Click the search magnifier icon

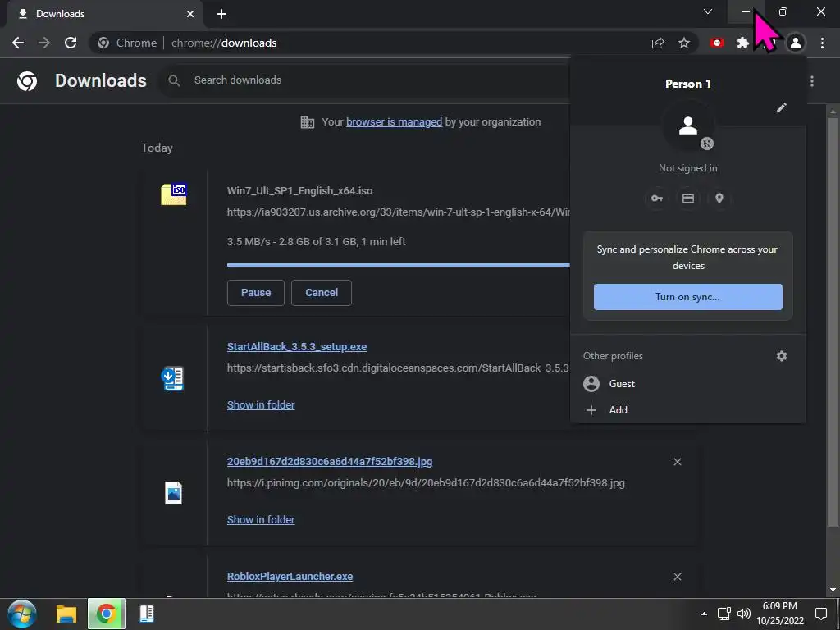click(x=174, y=80)
